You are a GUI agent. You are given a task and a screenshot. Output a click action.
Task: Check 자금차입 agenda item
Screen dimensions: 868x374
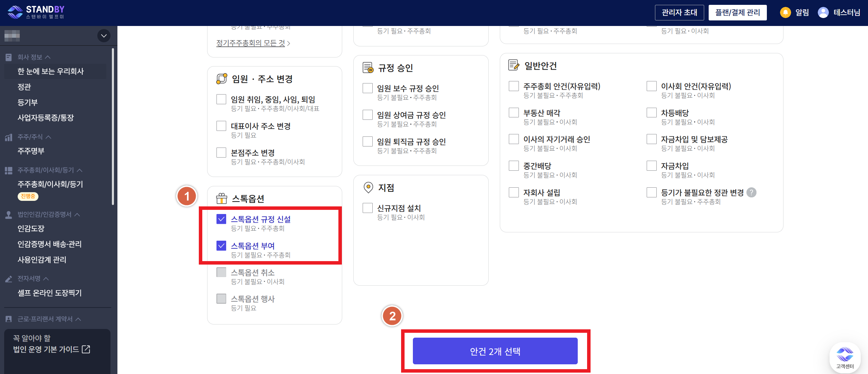[x=652, y=166]
